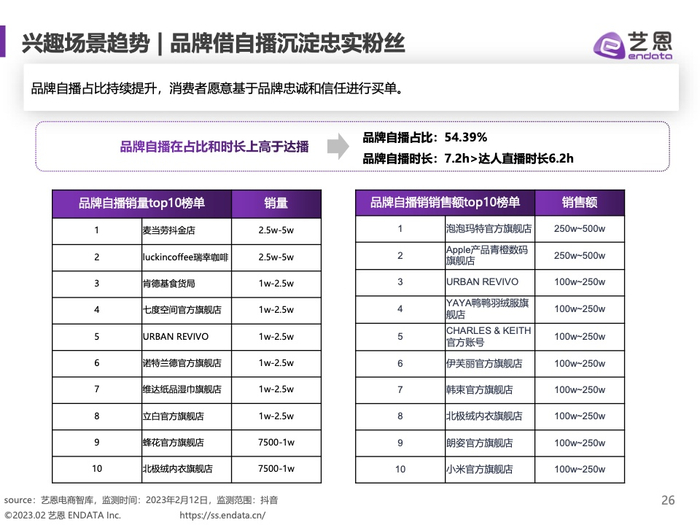The width and height of the screenshot is (700, 525).
Task: Select 2.5w-5w value for 麦当劳抖金店
Action: click(x=276, y=230)
